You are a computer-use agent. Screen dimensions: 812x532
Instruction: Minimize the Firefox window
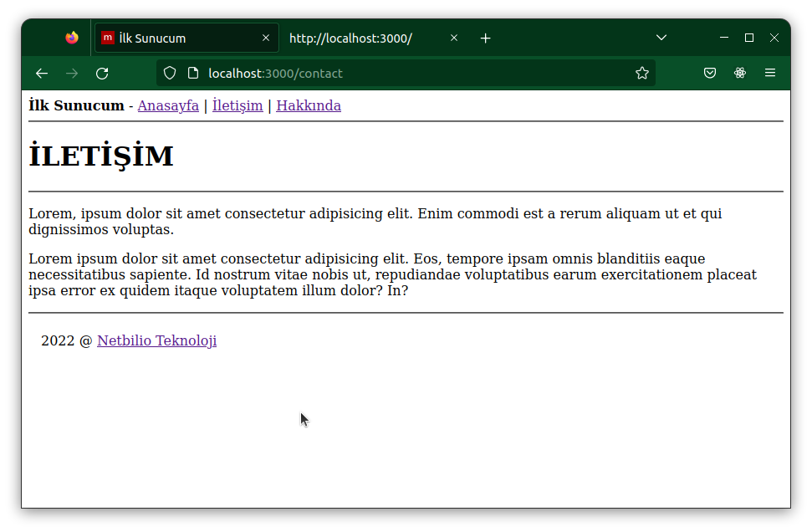coord(724,38)
